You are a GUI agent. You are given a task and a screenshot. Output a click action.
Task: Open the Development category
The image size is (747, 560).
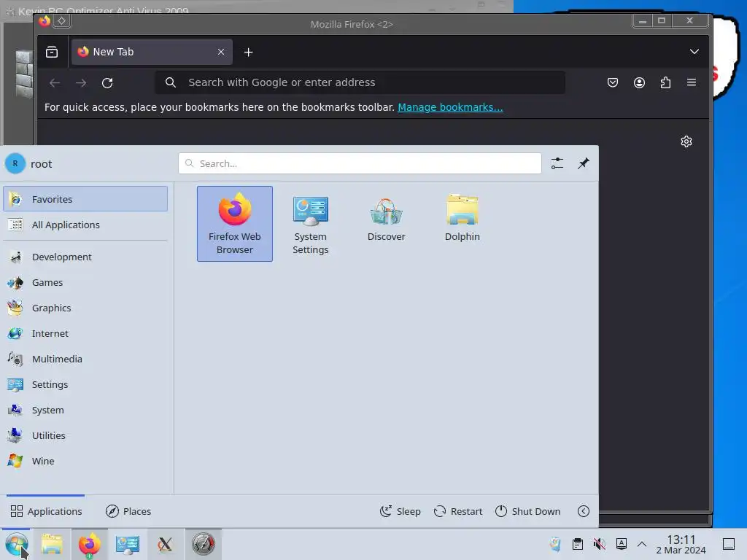pyautogui.click(x=85, y=257)
